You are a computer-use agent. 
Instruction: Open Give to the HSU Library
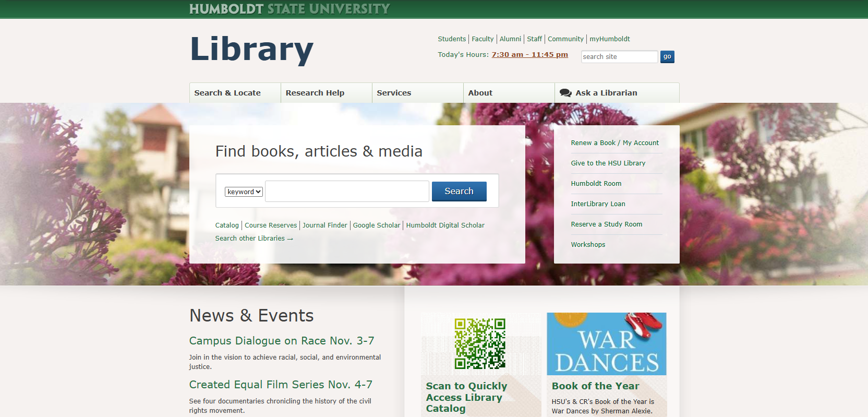(608, 163)
